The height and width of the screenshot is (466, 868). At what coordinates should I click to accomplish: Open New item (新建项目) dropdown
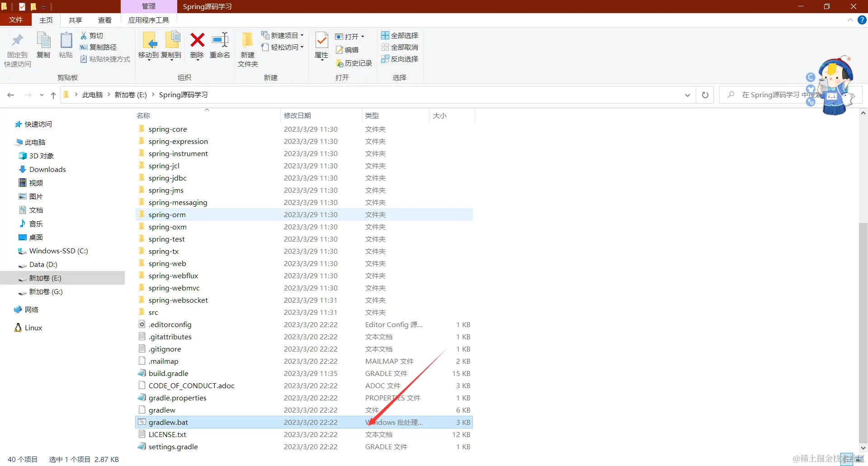pyautogui.click(x=283, y=35)
